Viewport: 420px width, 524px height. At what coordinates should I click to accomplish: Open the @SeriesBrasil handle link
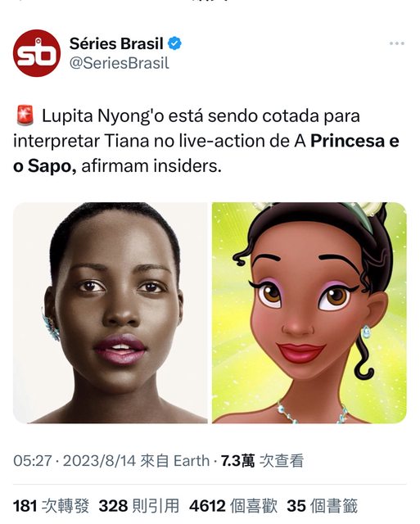[x=120, y=63]
